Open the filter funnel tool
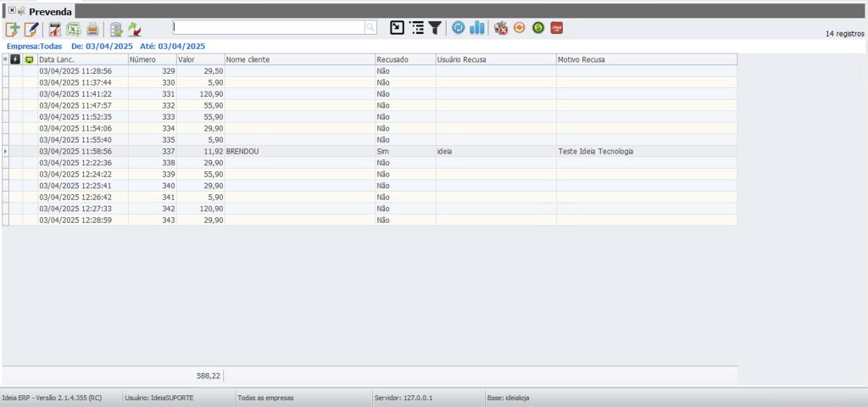This screenshot has height=407, width=868. [434, 28]
